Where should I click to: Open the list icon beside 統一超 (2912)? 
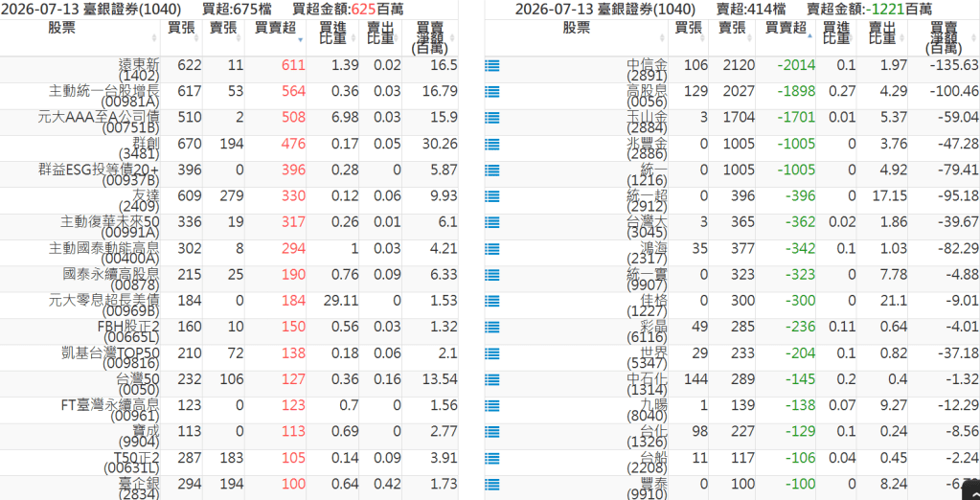coord(491,196)
